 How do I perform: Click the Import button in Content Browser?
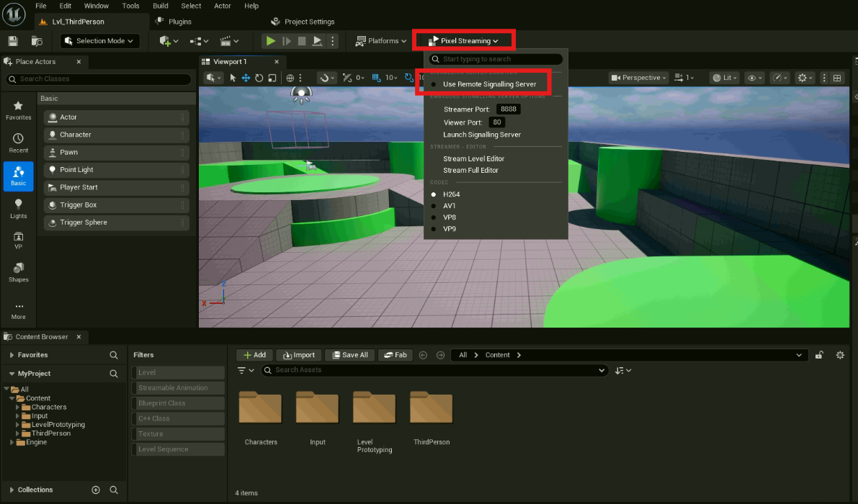tap(299, 355)
